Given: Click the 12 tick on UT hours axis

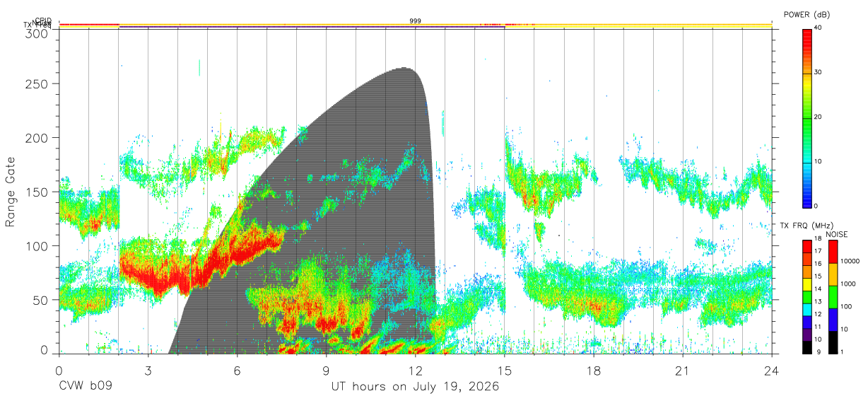Looking at the screenshot, I should click(x=416, y=371).
